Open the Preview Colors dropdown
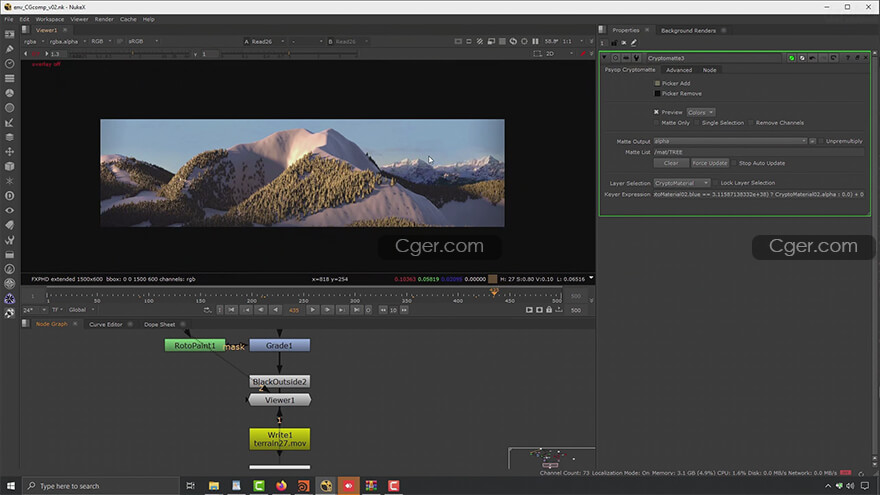880x495 pixels. 700,112
